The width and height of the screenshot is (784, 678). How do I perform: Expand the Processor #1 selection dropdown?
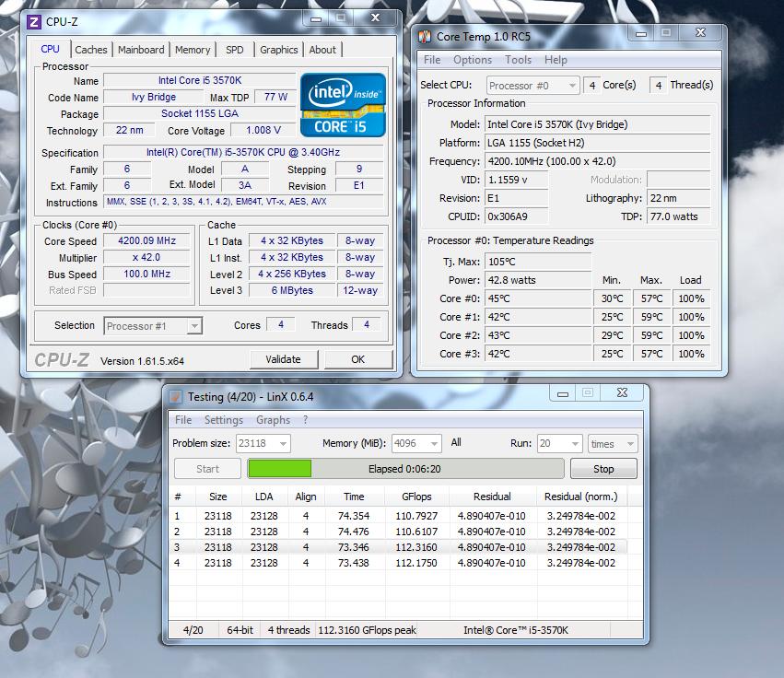click(x=194, y=326)
